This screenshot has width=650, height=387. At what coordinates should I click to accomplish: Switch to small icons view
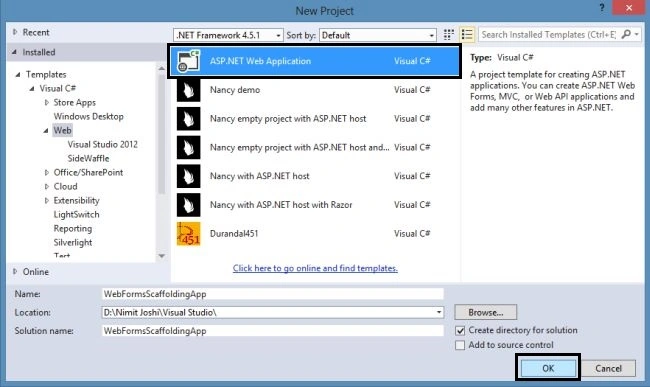coord(449,35)
